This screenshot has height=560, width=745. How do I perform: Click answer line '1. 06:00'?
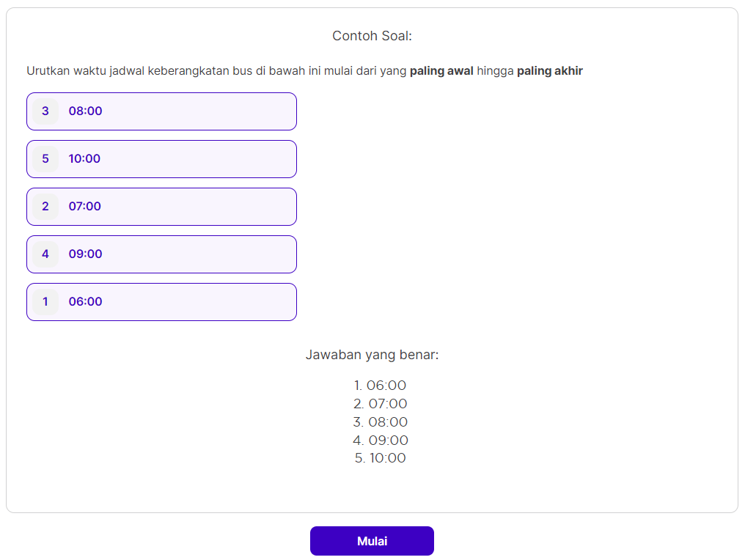click(x=380, y=386)
